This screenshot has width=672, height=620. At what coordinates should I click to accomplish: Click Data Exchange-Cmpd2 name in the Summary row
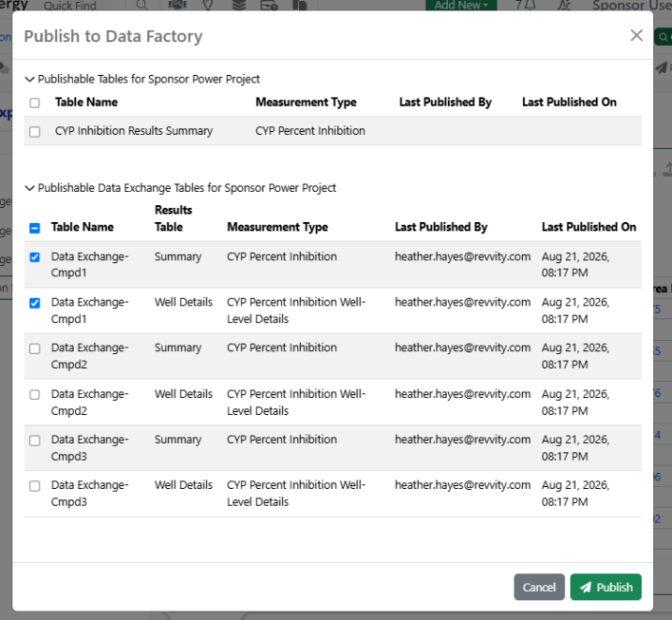pos(90,356)
